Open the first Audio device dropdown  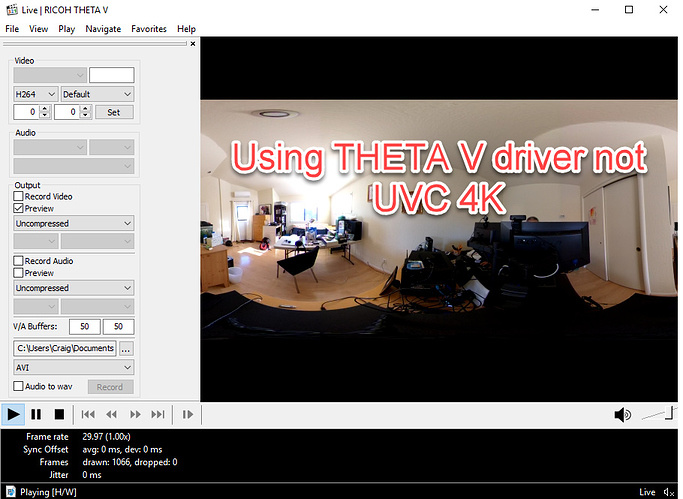[50, 147]
